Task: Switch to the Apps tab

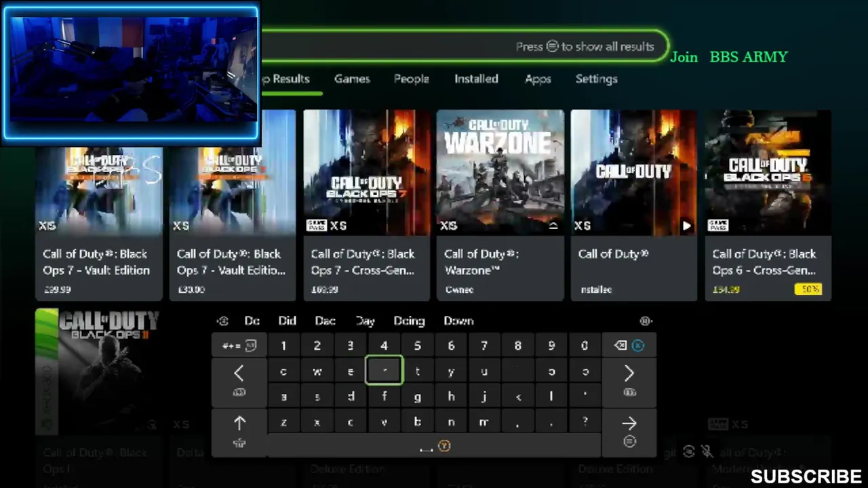Action: tap(538, 79)
